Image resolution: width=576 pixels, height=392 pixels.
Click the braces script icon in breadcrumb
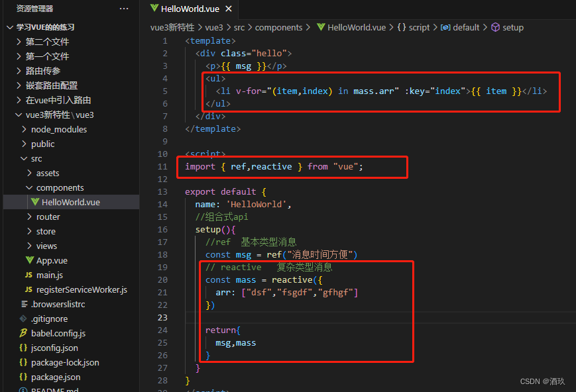(x=402, y=27)
